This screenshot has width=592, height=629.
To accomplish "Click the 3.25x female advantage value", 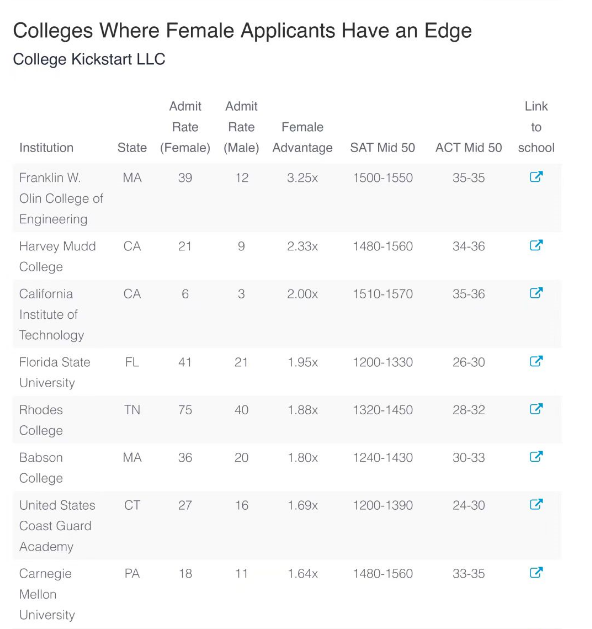I will pos(302,178).
